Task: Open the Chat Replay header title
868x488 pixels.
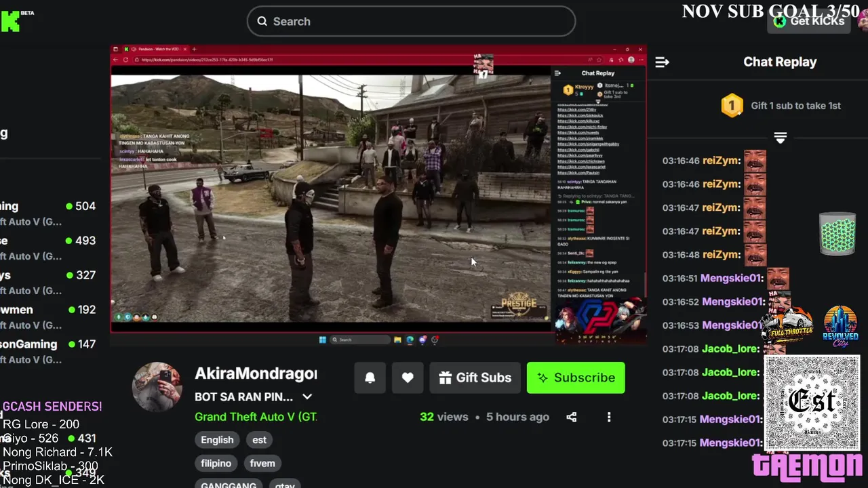Action: point(780,62)
